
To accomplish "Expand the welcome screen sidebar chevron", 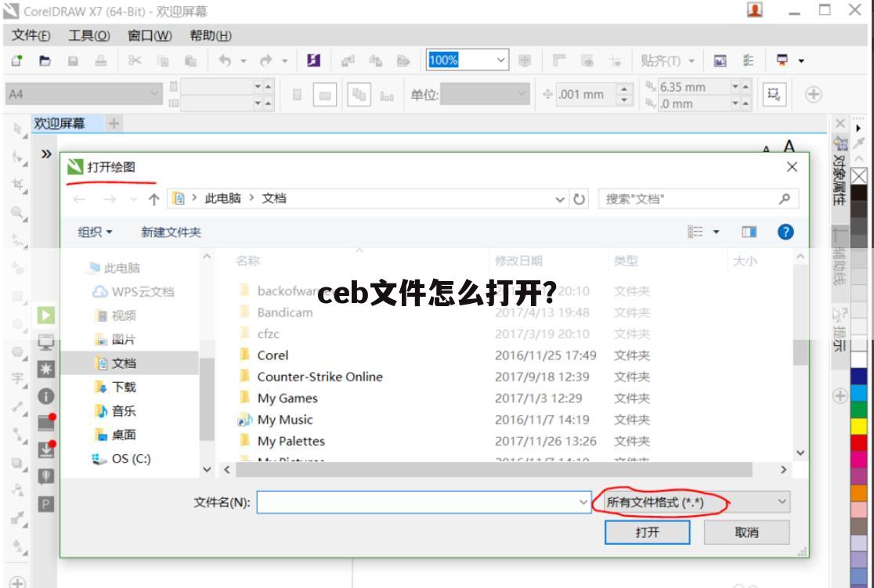I will click(x=46, y=153).
